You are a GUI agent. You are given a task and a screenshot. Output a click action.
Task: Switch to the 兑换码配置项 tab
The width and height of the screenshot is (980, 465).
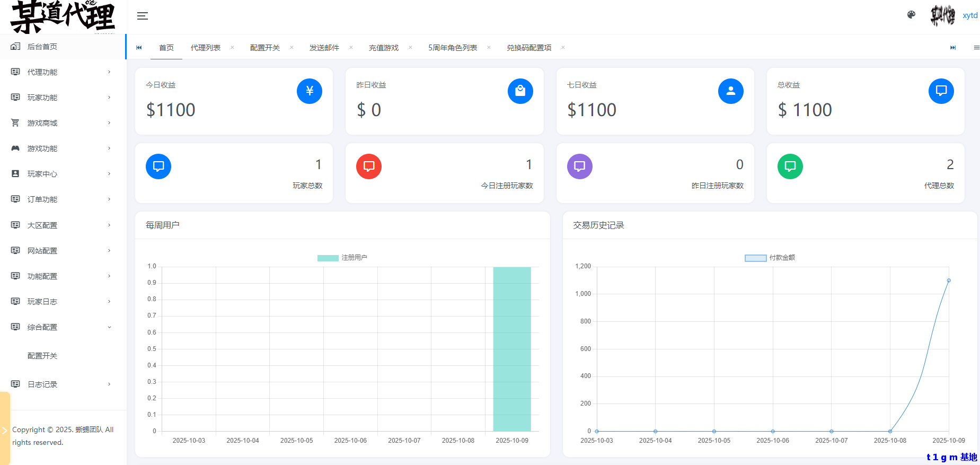tap(528, 48)
